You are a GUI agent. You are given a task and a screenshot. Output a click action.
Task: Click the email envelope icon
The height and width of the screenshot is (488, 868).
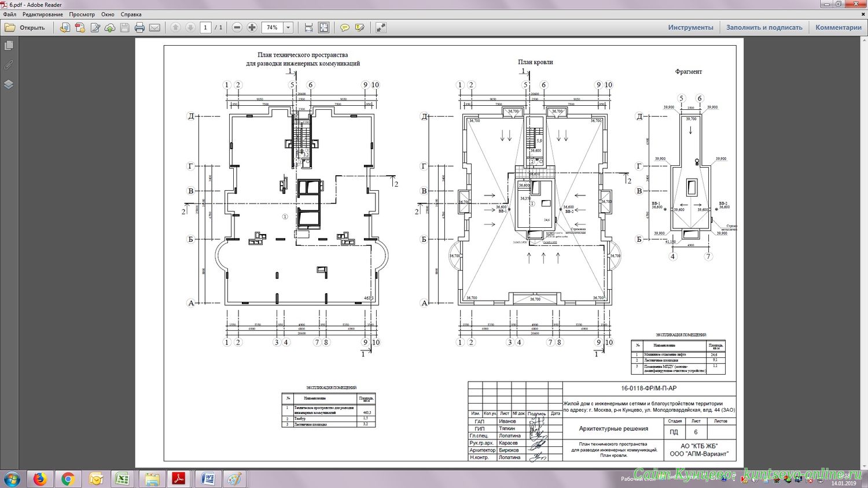(x=155, y=27)
